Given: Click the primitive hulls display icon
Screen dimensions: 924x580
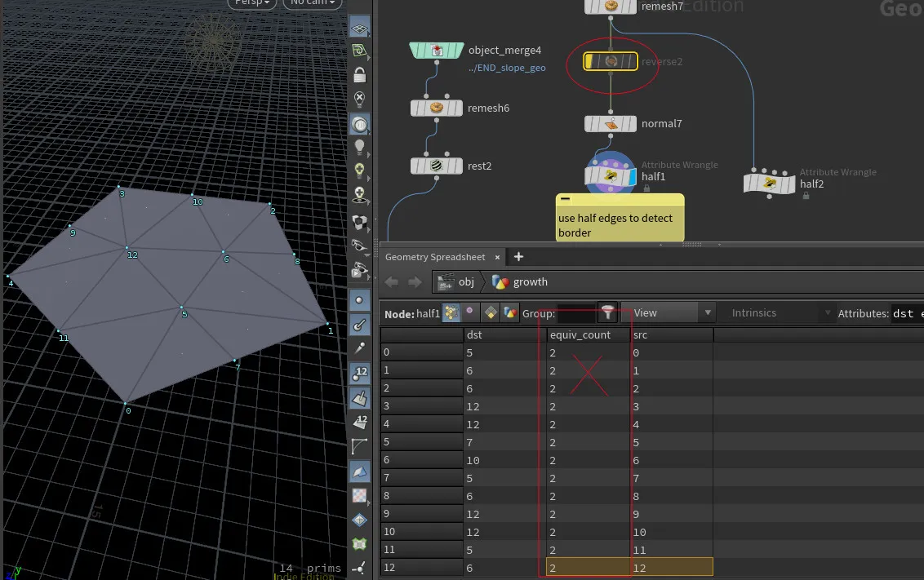Looking at the screenshot, I should (359, 446).
